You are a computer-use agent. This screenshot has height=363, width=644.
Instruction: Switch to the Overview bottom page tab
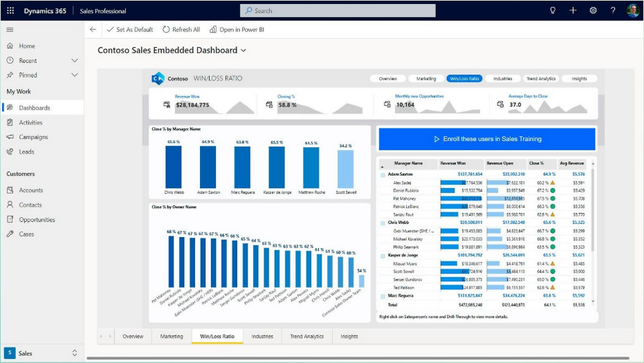pyautogui.click(x=133, y=336)
